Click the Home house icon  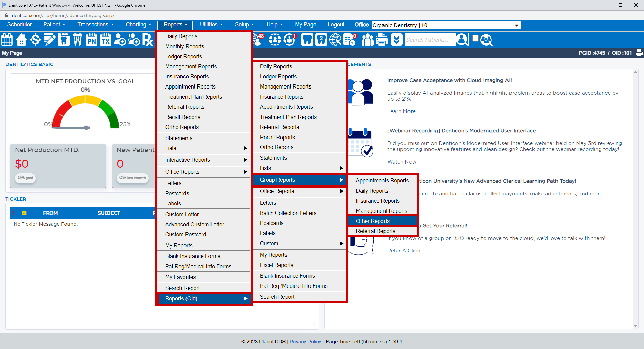(21, 40)
